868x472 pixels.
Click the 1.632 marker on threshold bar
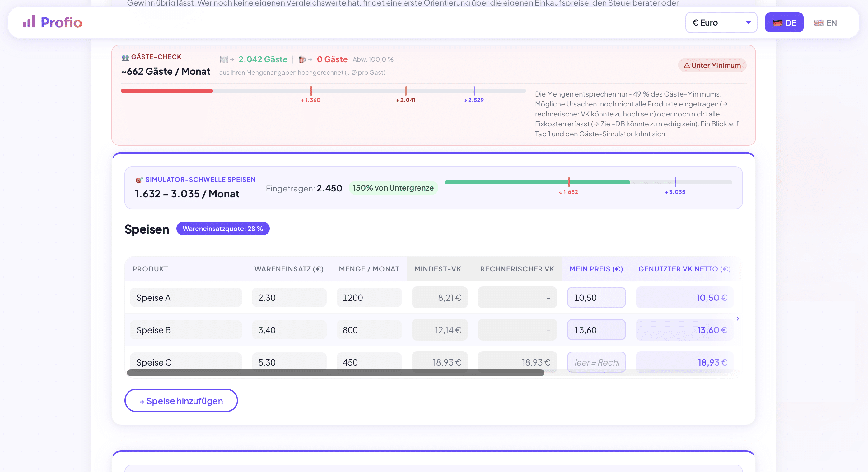[x=569, y=186]
